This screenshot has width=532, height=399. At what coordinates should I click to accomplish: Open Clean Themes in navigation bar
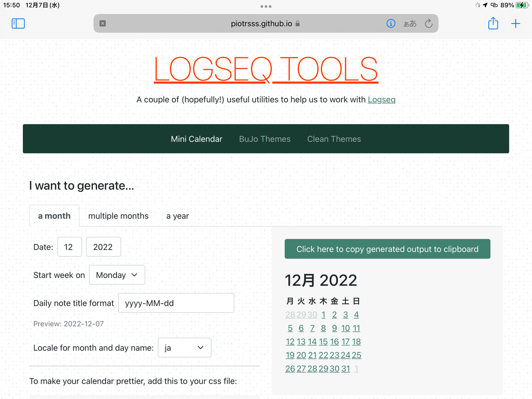point(334,139)
